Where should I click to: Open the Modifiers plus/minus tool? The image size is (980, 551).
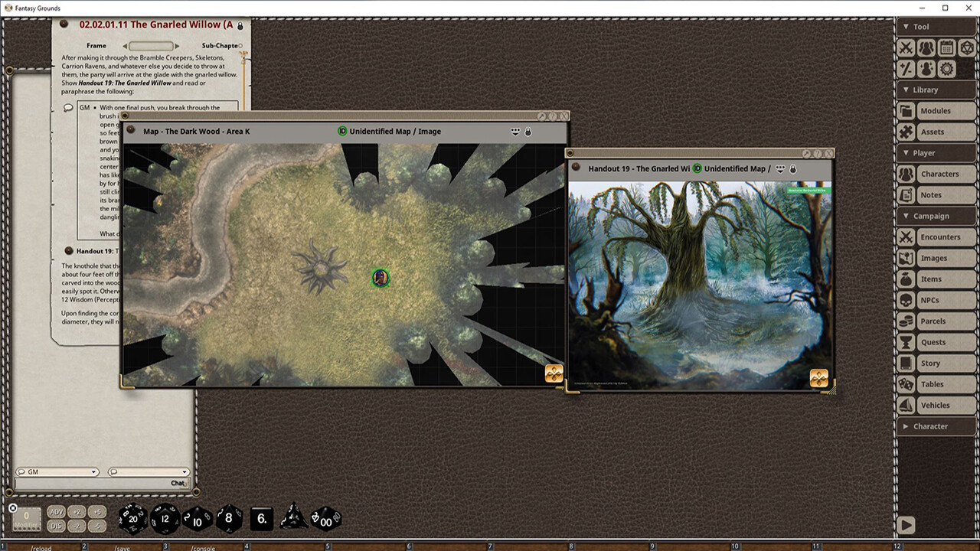point(906,69)
